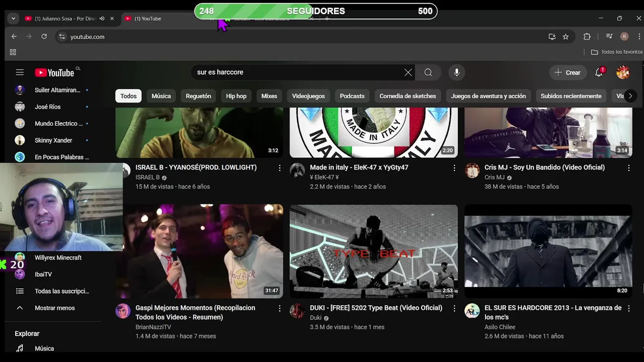Viewport: 644px width, 362px height.
Task: Play EL SUR ES HARDCORE 2013 thumbnail
Action: [x=548, y=251]
